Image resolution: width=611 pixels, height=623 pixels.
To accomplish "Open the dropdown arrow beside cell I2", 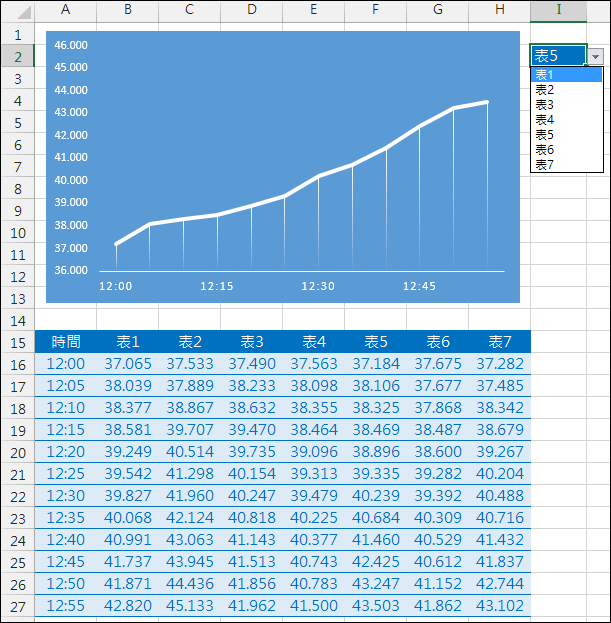I will [x=595, y=56].
